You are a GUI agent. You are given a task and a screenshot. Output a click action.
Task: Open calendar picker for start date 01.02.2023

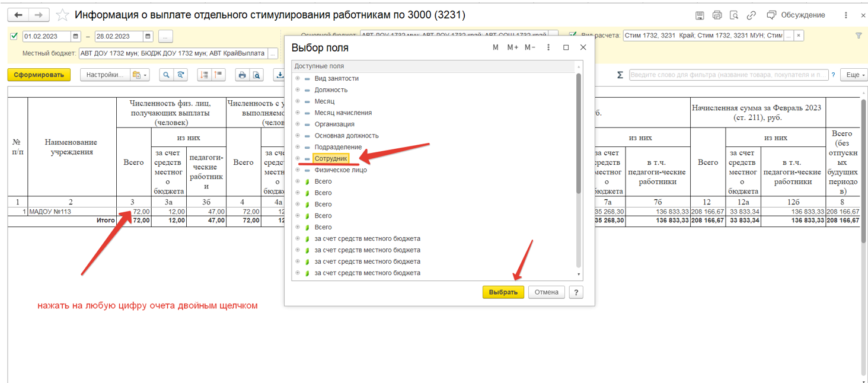[75, 36]
